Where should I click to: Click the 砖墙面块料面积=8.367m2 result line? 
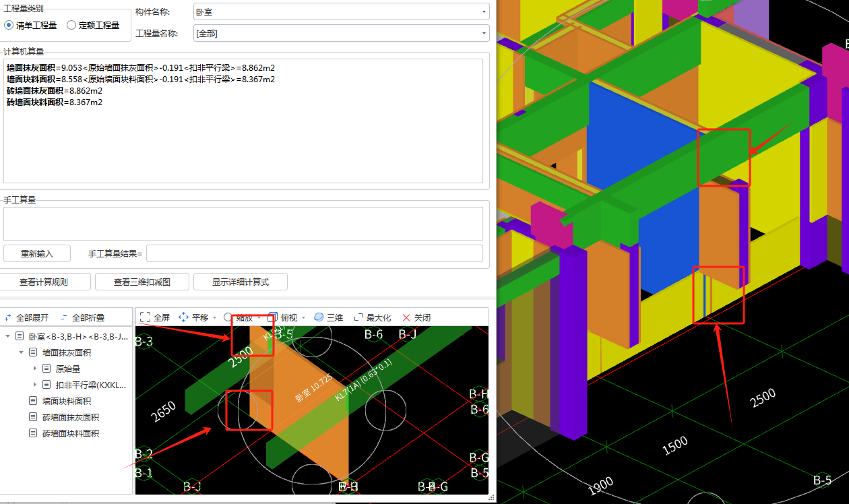click(55, 102)
